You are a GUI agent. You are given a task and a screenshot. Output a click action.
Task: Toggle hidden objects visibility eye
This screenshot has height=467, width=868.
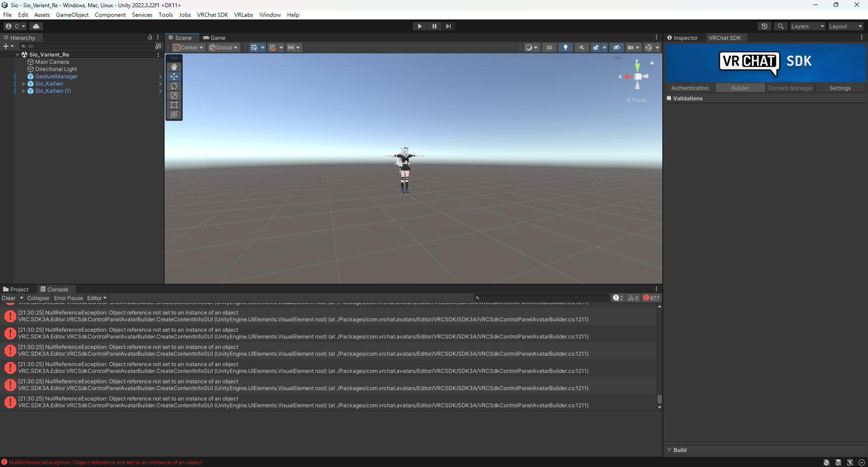[616, 48]
